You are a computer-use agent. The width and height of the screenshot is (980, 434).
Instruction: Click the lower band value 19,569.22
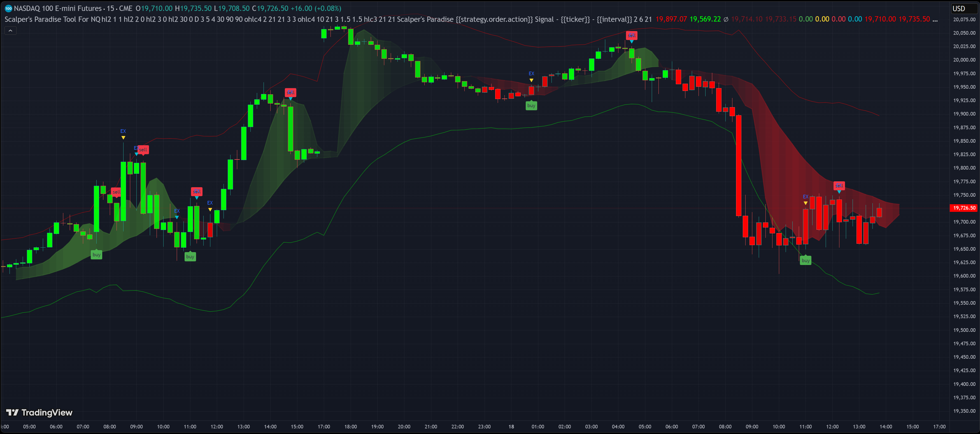[705, 19]
